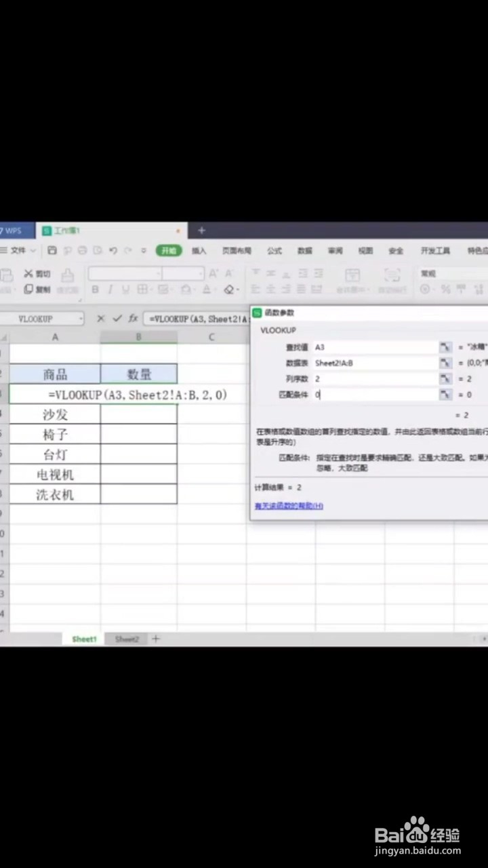Click range selector icon beside 列序数 field
Image resolution: width=488 pixels, height=868 pixels.
click(x=445, y=378)
